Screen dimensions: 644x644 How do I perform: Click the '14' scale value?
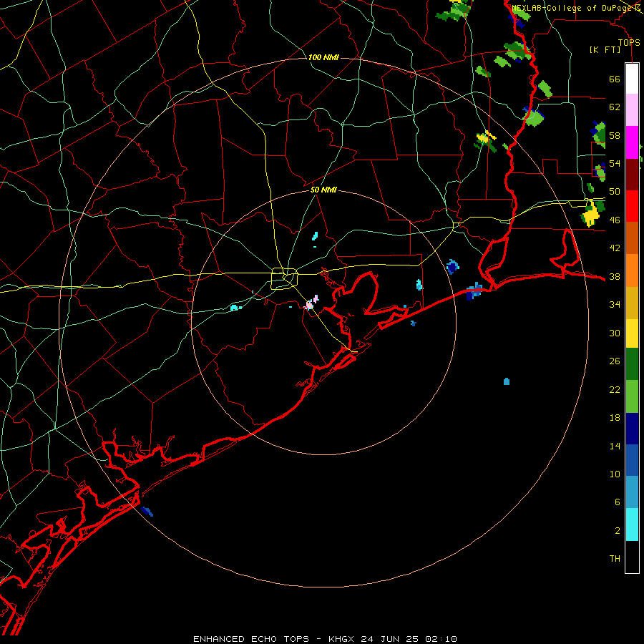[615, 446]
